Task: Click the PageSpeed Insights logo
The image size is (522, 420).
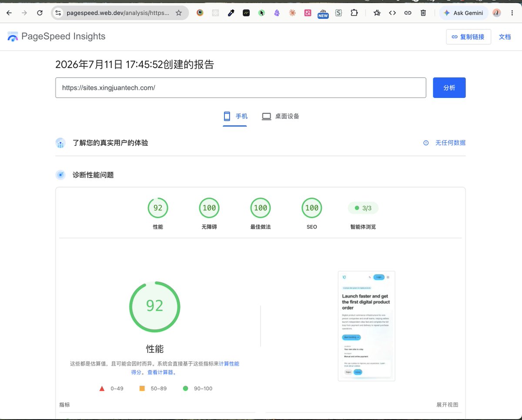Action: [x=57, y=37]
